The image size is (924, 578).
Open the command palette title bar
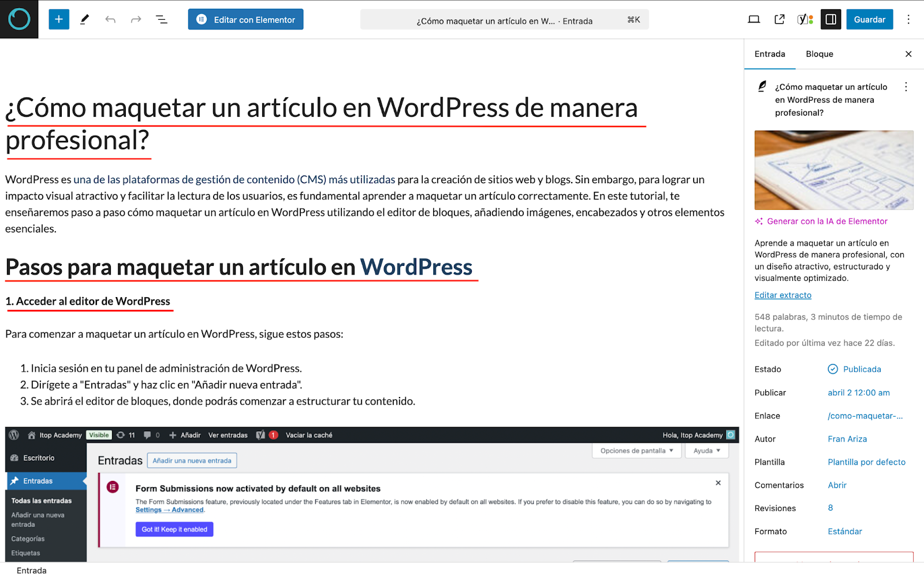tap(504, 20)
